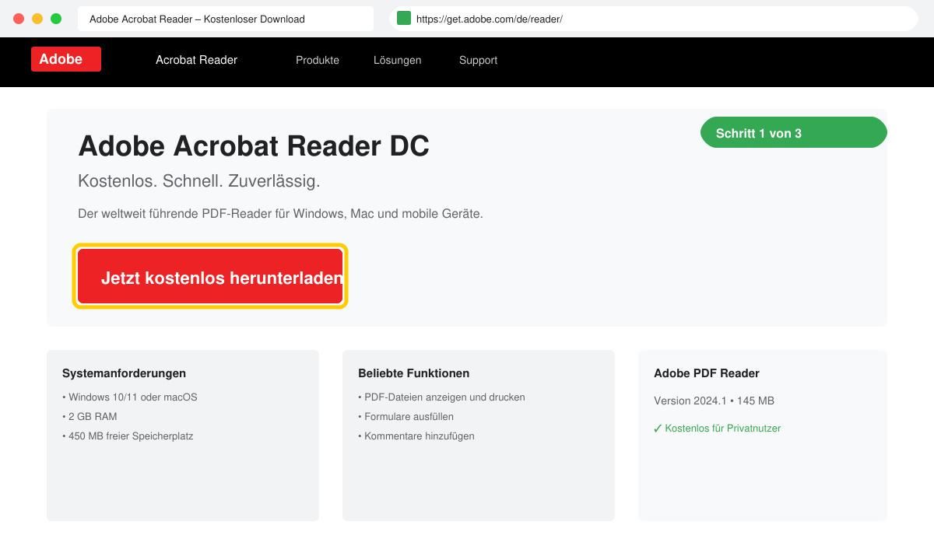Click the green site security icon
Screen dimensions: 934x560
(x=404, y=19)
